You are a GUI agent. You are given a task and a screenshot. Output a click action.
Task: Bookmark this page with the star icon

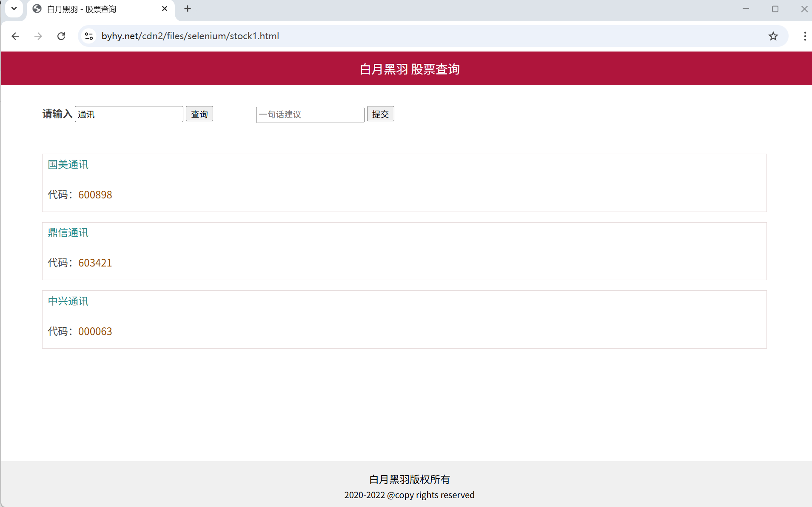(773, 36)
